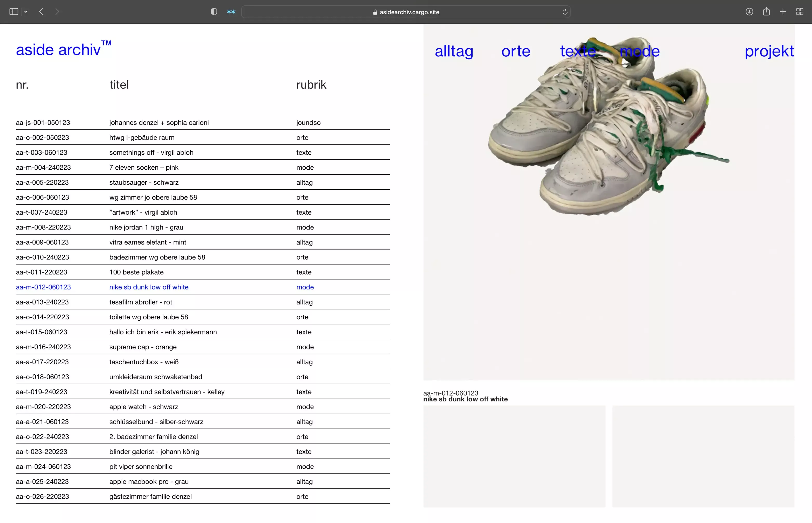Open the projekt navigation link
812x523 pixels.
[x=769, y=51]
